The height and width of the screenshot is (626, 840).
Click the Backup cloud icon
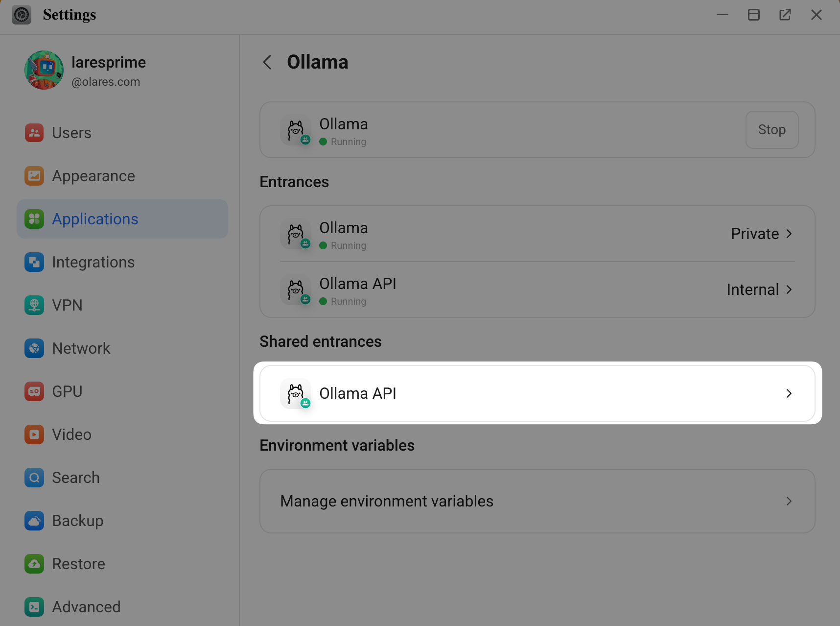click(34, 521)
